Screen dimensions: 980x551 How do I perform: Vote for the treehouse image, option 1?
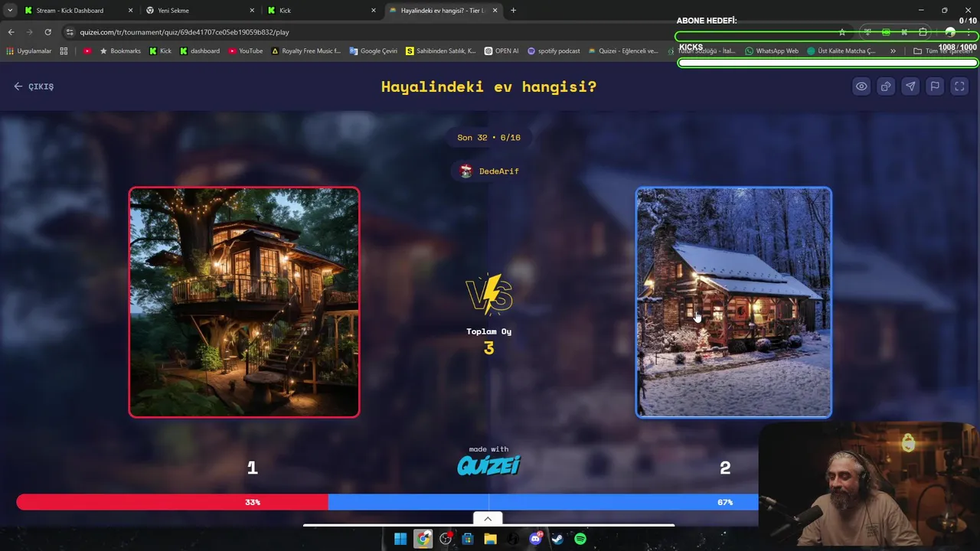244,302
